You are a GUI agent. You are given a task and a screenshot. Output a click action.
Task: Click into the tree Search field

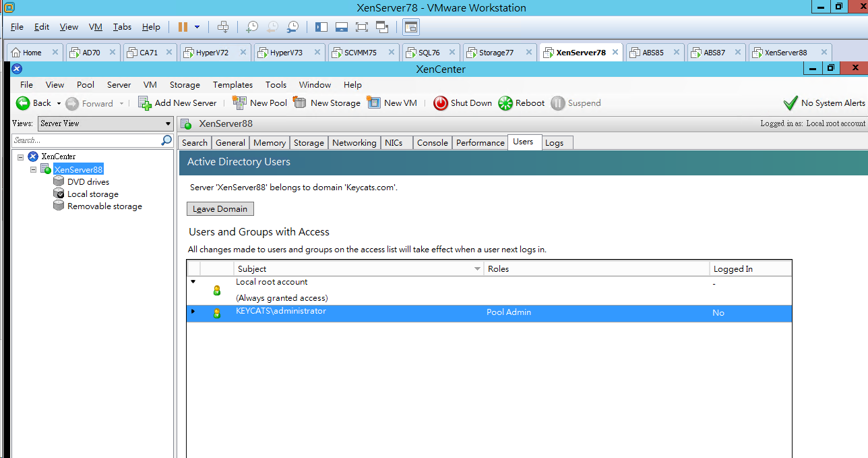pos(86,140)
